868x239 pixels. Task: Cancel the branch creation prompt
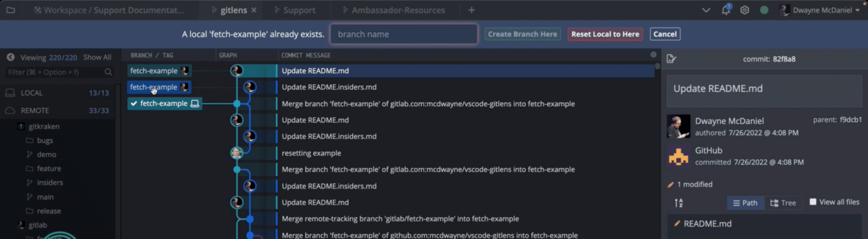(x=665, y=34)
